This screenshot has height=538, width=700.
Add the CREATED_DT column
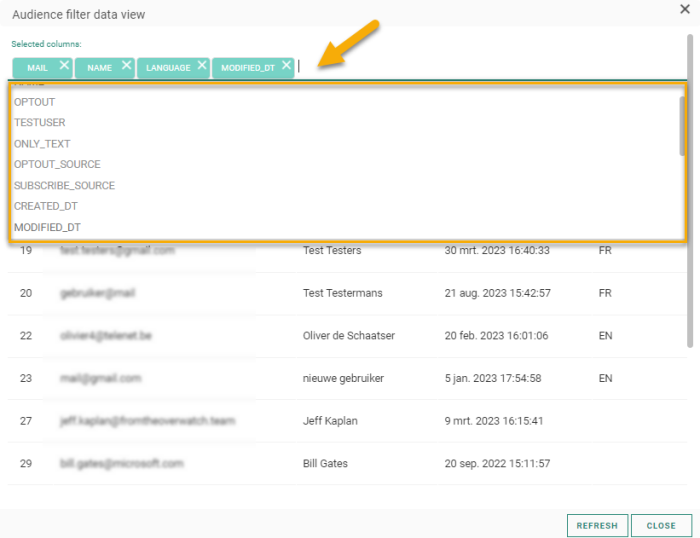pyautogui.click(x=46, y=206)
